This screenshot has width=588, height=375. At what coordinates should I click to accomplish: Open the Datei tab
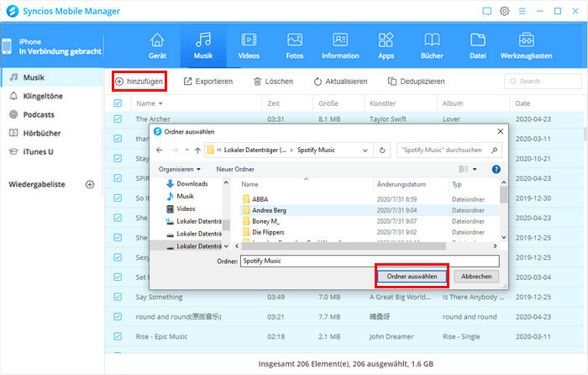(477, 46)
